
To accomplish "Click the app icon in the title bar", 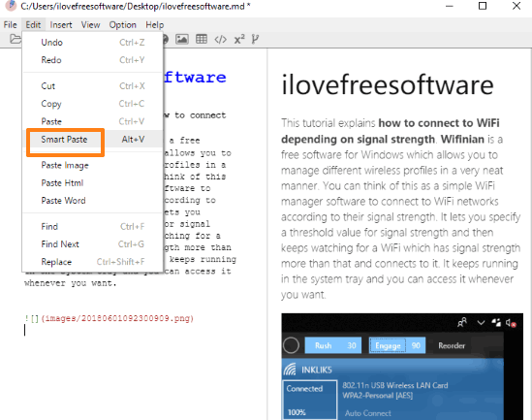I will (11, 6).
